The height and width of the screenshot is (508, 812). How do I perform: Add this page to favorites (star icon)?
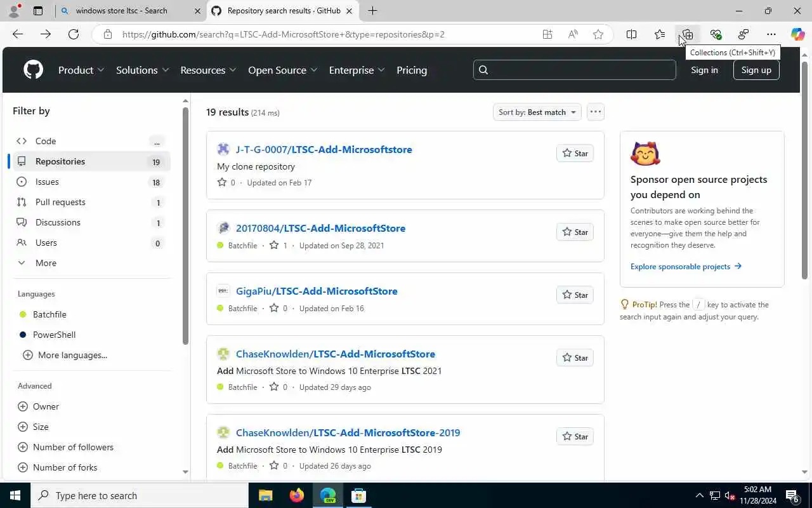coord(598,34)
